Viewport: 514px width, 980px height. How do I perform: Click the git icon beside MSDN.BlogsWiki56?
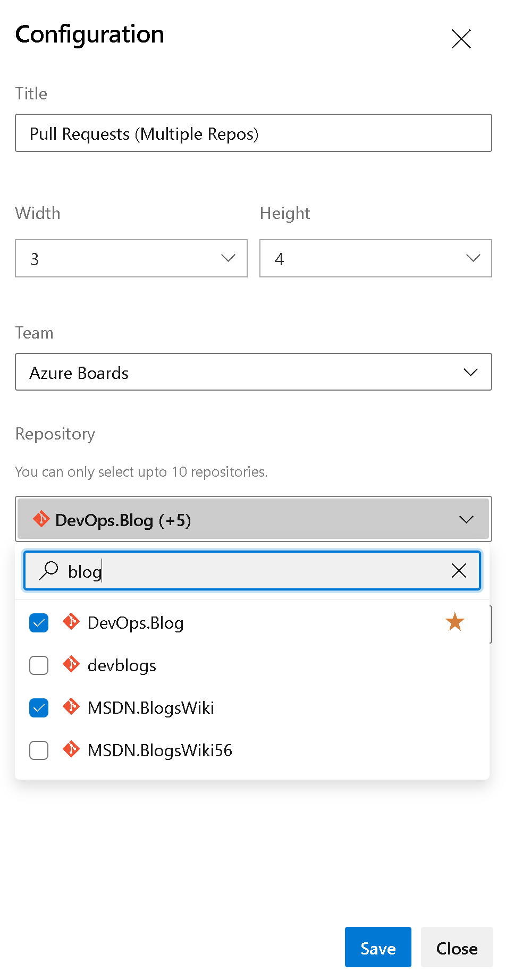pyautogui.click(x=71, y=749)
